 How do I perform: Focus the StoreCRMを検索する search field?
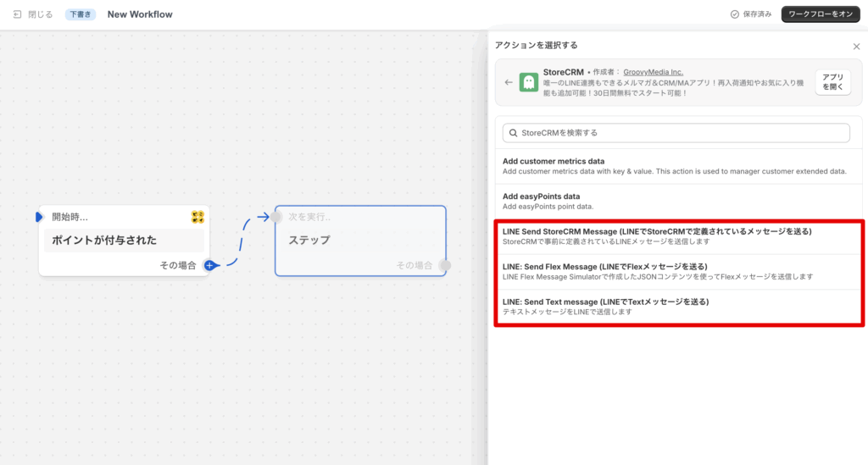(x=678, y=133)
